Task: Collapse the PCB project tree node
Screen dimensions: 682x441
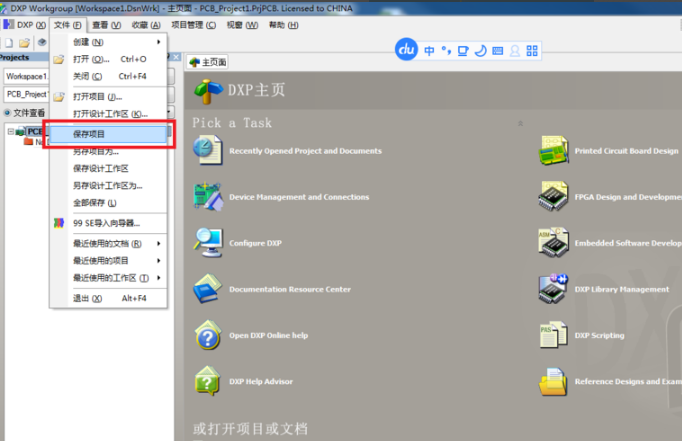Action: point(10,131)
